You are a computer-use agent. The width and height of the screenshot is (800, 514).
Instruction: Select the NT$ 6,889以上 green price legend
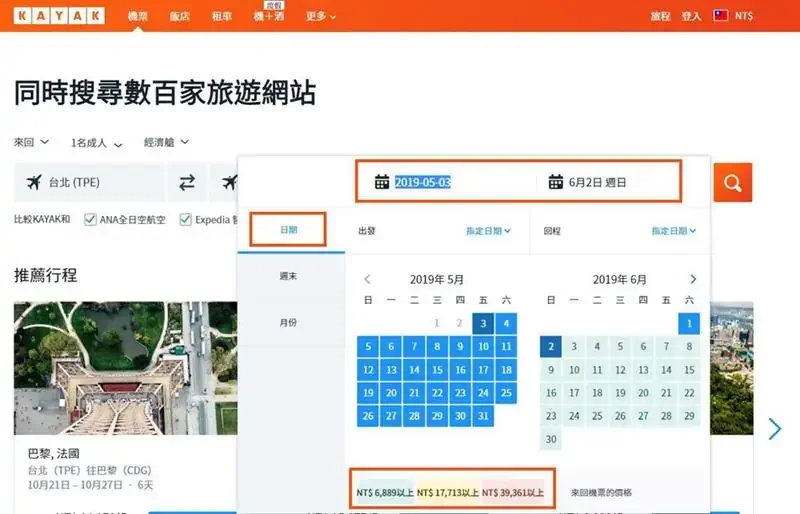383,493
